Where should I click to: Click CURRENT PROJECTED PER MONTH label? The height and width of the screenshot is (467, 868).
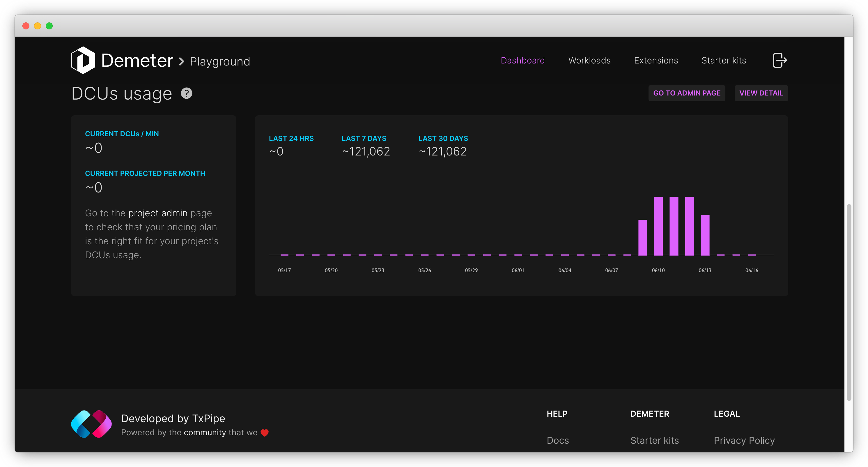pyautogui.click(x=145, y=174)
